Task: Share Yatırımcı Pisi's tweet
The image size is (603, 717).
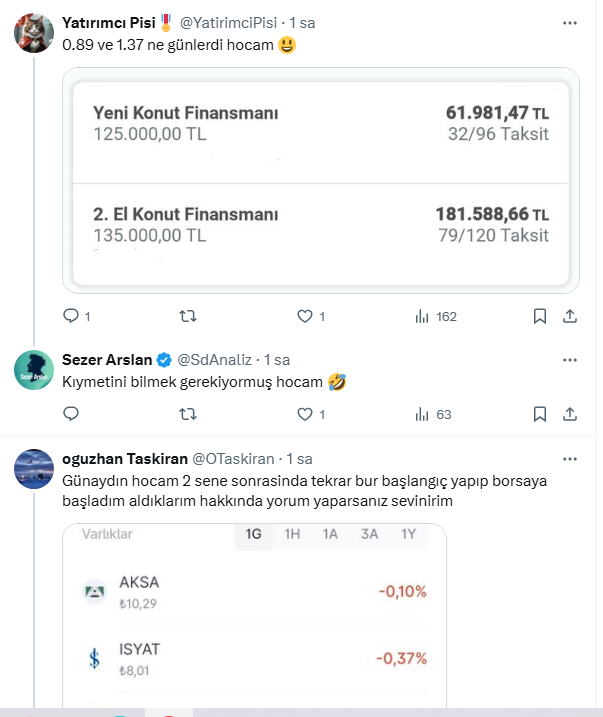Action: pyautogui.click(x=569, y=316)
